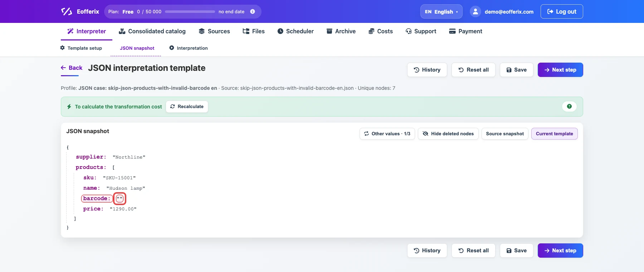Cycle Other values 1/3 button
The height and width of the screenshot is (272, 644).
click(x=387, y=133)
